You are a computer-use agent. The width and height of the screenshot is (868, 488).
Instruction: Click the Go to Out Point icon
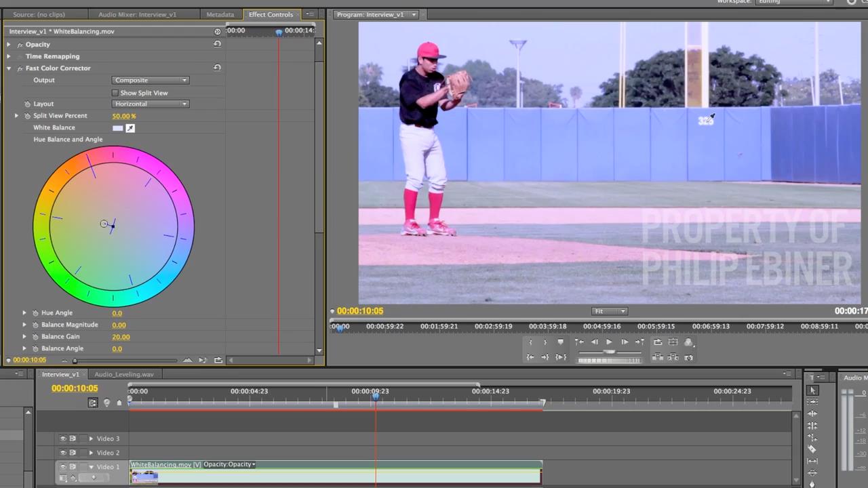click(545, 357)
